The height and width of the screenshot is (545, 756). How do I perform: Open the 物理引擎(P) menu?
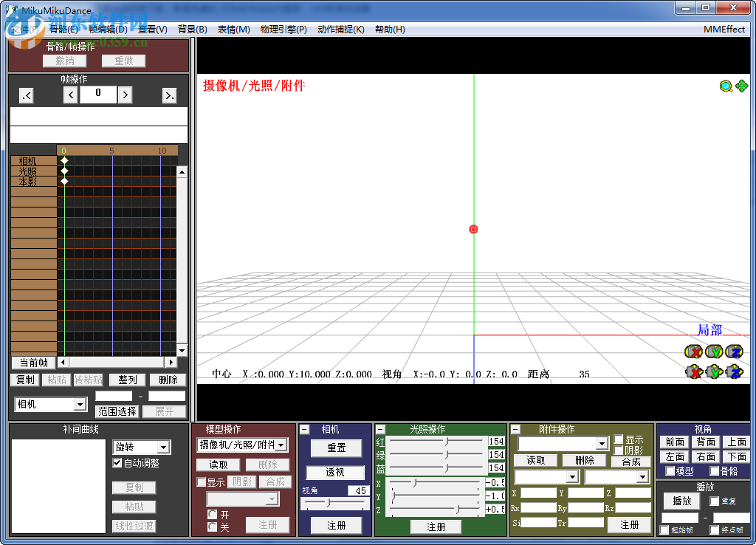283,30
